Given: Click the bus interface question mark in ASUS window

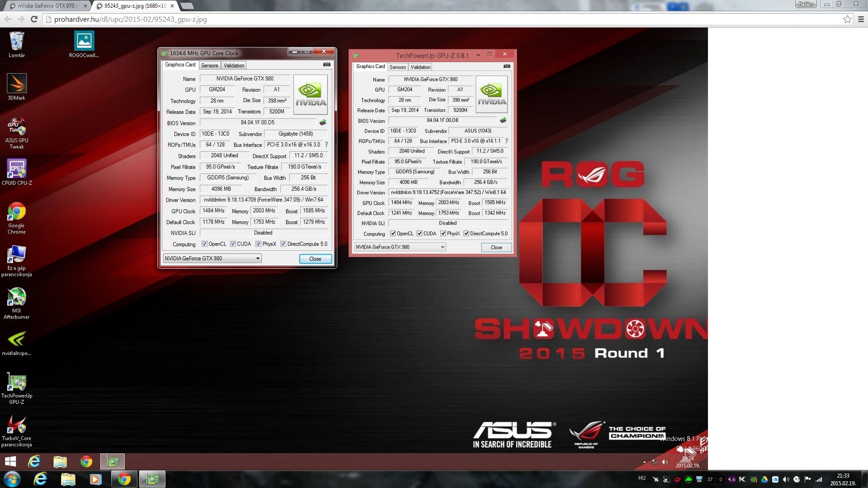Looking at the screenshot, I should coord(506,141).
